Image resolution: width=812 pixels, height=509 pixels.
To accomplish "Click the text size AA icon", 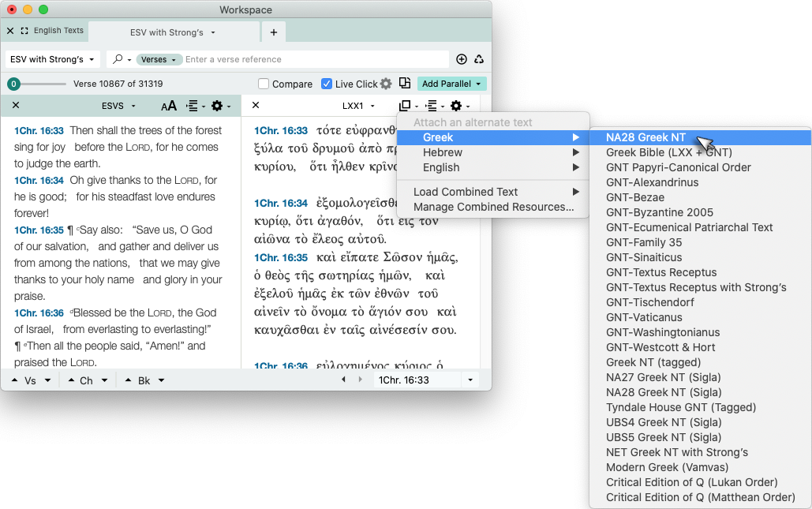I will [169, 106].
